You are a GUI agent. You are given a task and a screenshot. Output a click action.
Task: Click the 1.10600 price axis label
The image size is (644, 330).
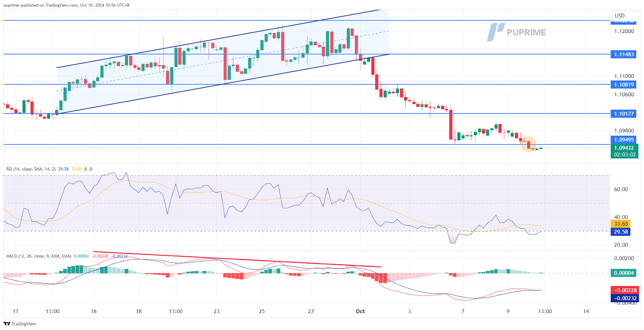click(x=624, y=94)
